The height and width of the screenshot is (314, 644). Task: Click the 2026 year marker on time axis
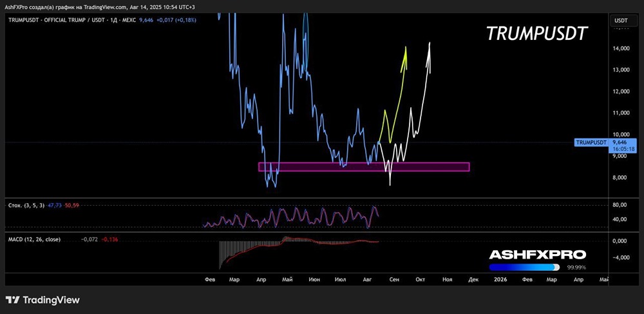click(x=500, y=279)
